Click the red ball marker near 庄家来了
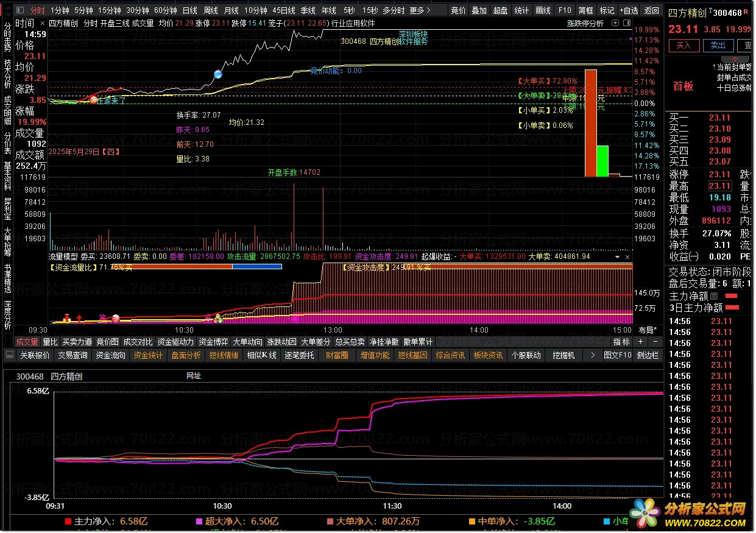 (x=93, y=99)
